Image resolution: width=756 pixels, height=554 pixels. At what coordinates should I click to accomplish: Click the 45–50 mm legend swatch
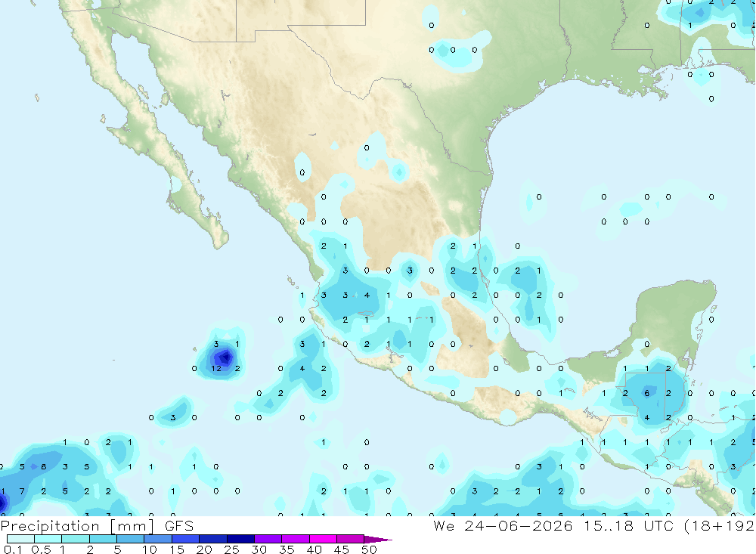(350, 539)
